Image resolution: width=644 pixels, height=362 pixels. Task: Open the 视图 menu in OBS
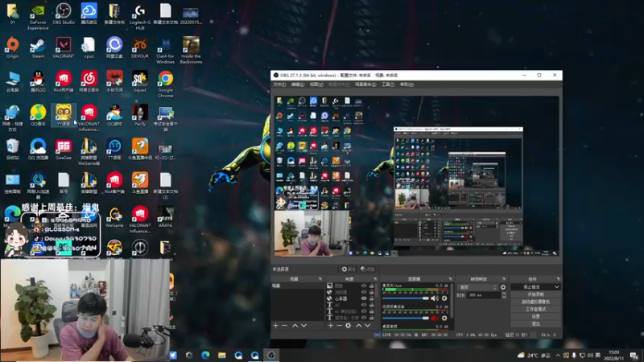point(316,84)
